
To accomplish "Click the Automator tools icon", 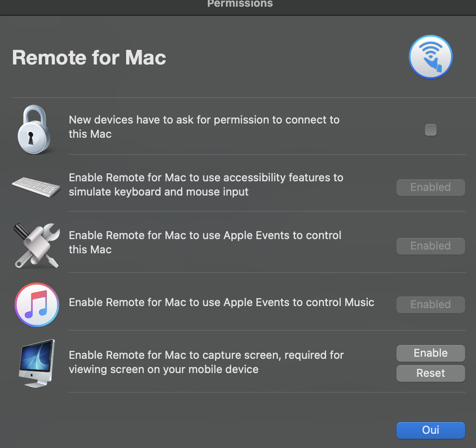I will pyautogui.click(x=36, y=245).
